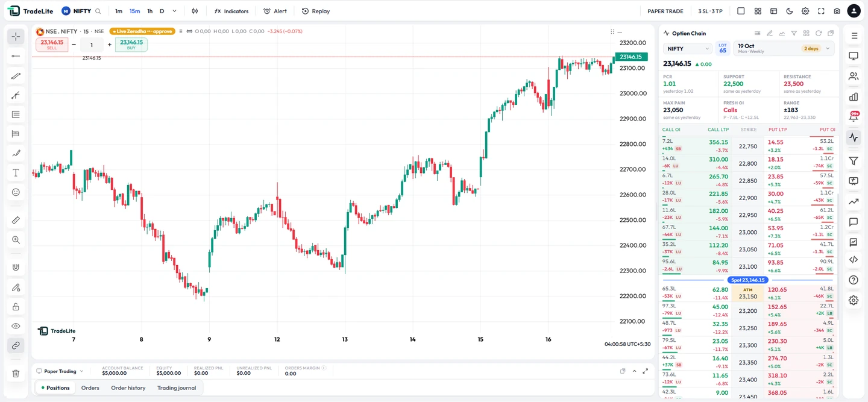Select the 1m timeframe

[x=119, y=11]
